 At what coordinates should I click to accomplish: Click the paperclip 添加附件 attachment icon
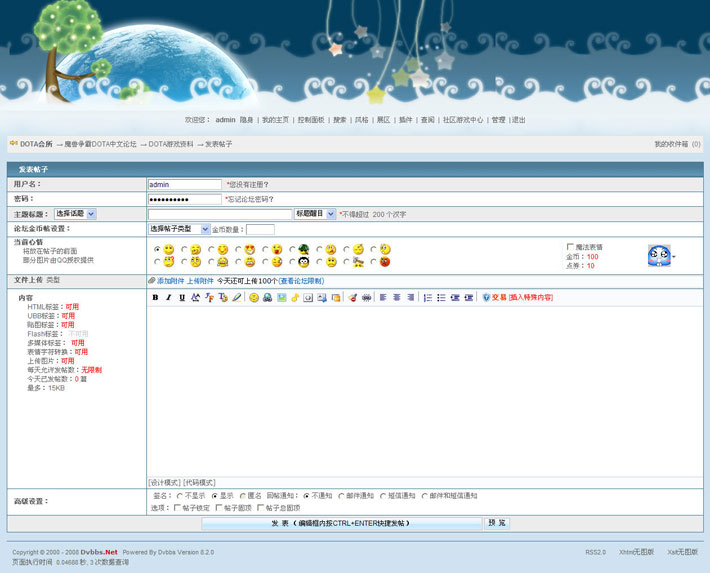[152, 281]
